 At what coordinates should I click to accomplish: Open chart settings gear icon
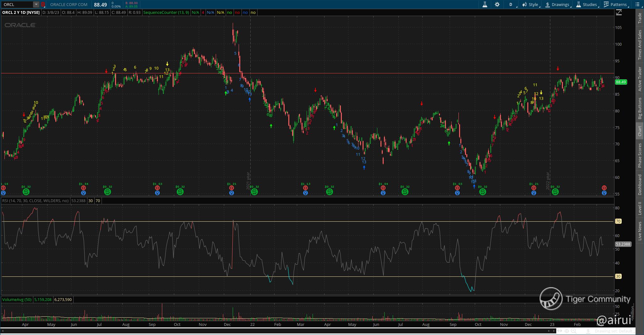pos(497,4)
